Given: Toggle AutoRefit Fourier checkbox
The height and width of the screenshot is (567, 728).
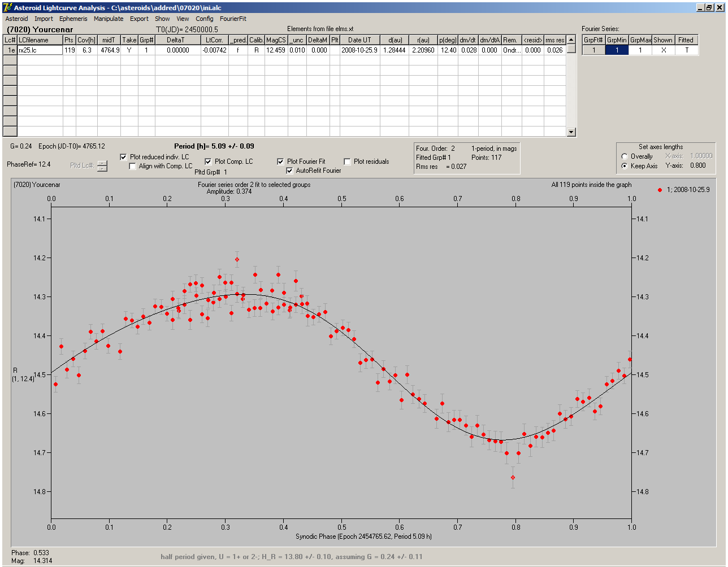Looking at the screenshot, I should click(x=290, y=171).
